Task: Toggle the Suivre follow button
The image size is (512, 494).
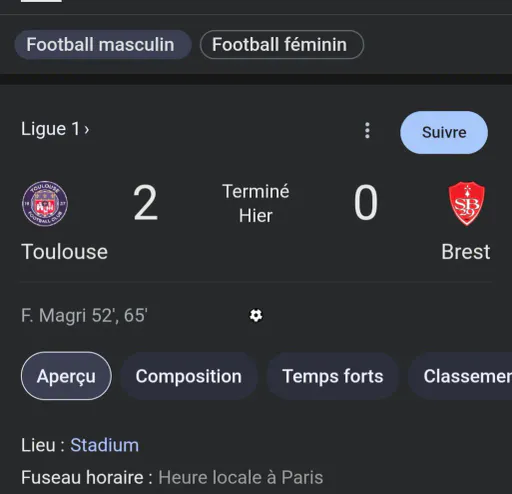Action: pyautogui.click(x=444, y=132)
